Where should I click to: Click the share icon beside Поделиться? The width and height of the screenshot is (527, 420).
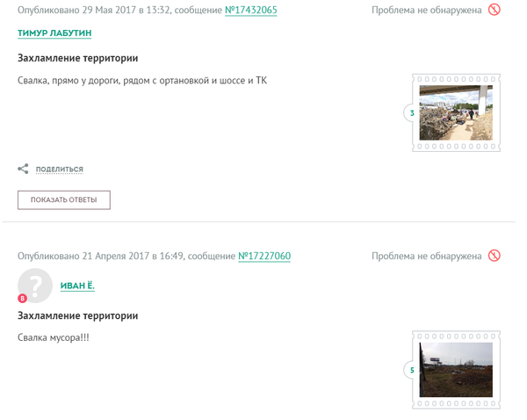[23, 169]
